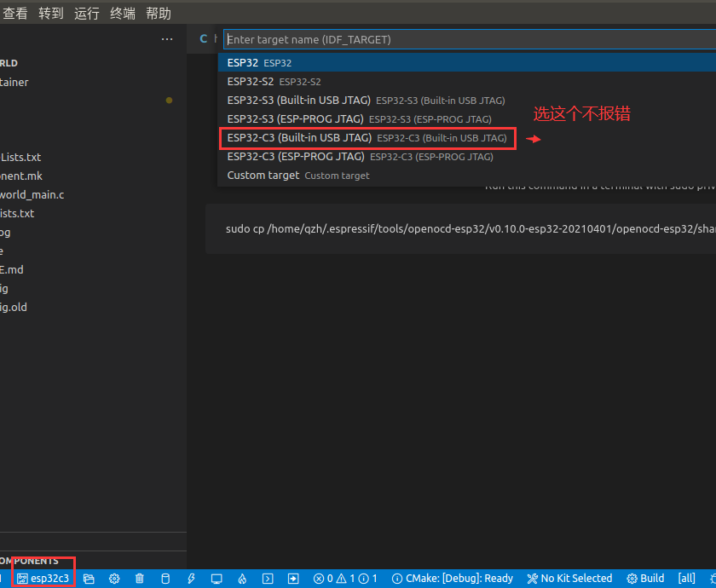Select the esp32c3 target in status bar
Screen dimensions: 716x588
pyautogui.click(x=43, y=579)
